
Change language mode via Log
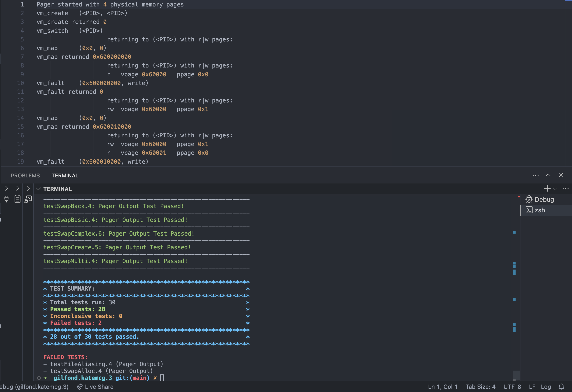(x=546, y=387)
